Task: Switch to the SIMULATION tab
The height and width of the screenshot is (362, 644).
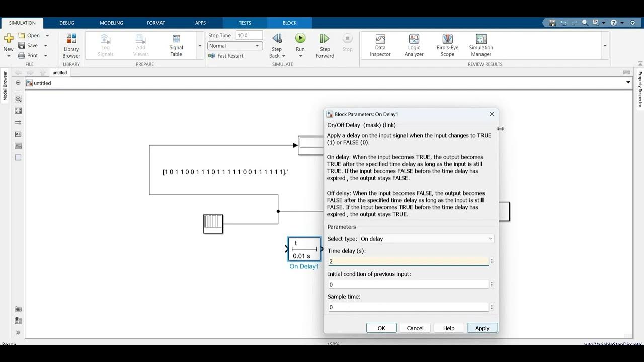Action: coord(22,23)
